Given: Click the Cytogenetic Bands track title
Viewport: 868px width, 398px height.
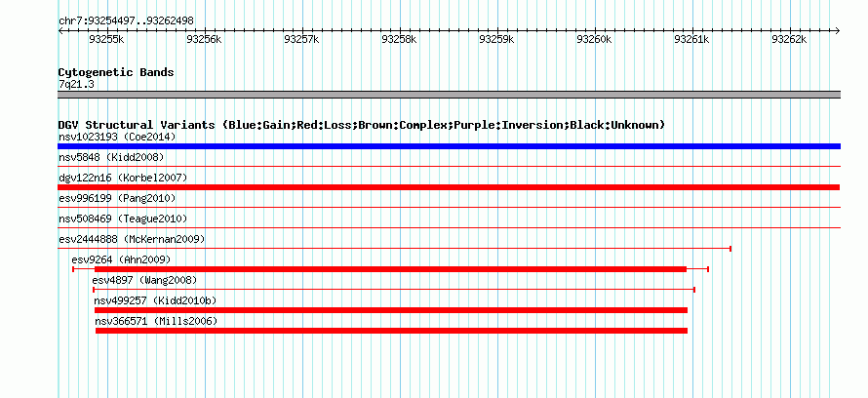Looking at the screenshot, I should [116, 72].
